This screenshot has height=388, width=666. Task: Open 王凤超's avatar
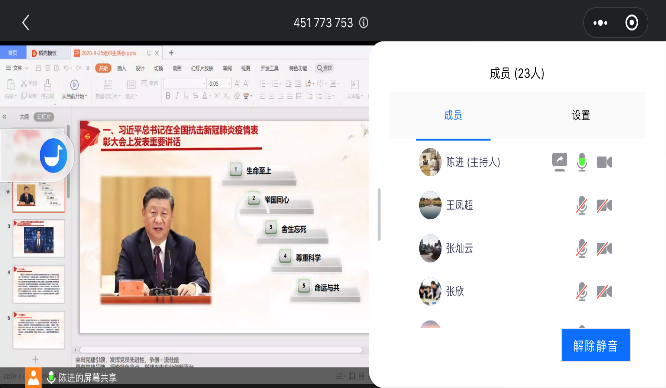click(x=430, y=205)
